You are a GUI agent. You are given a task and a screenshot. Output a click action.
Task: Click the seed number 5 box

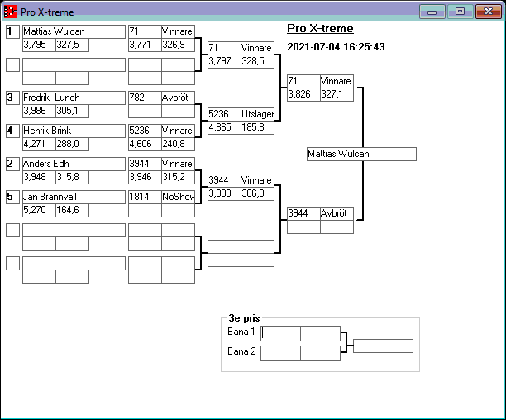click(x=12, y=197)
